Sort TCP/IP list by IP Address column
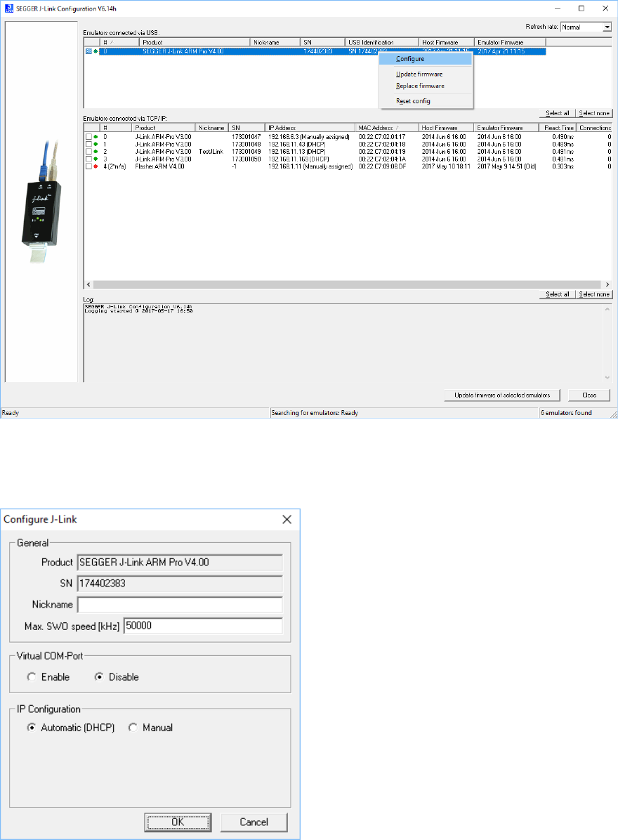618x840 pixels. click(x=310, y=128)
